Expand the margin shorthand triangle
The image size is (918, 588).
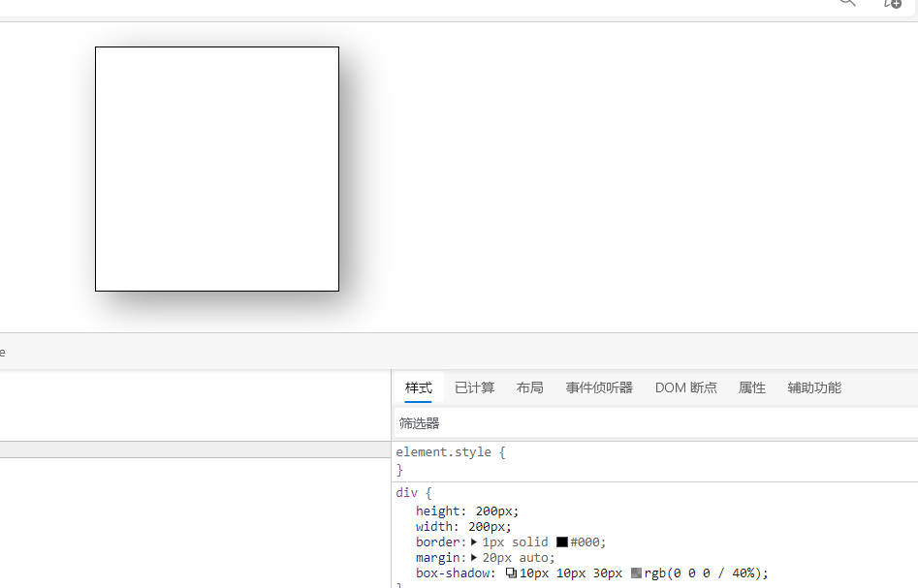474,558
